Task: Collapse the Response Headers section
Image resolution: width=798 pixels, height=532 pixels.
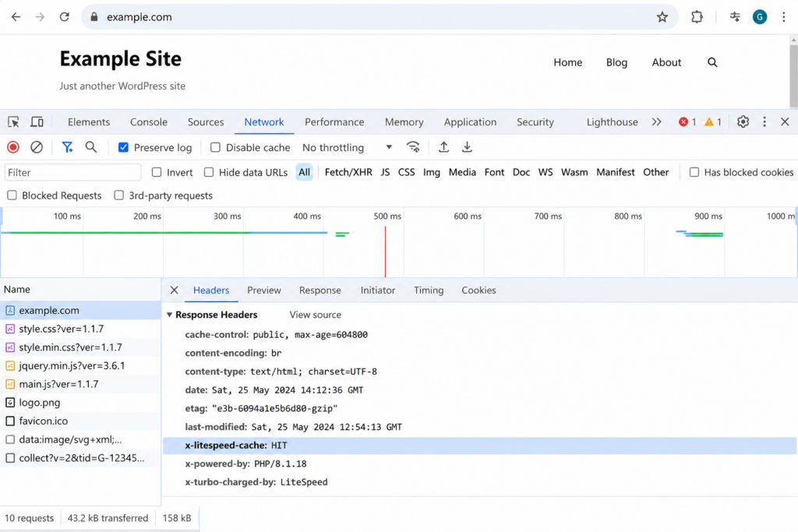Action: point(169,315)
